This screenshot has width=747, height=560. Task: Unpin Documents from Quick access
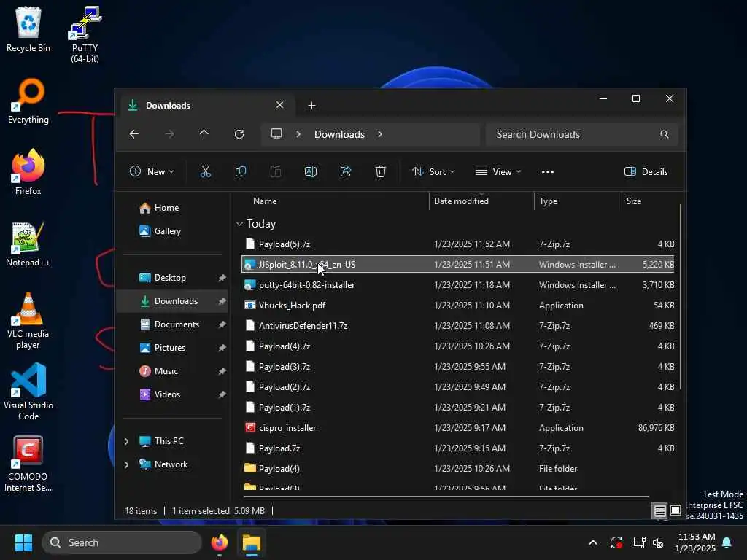point(222,324)
